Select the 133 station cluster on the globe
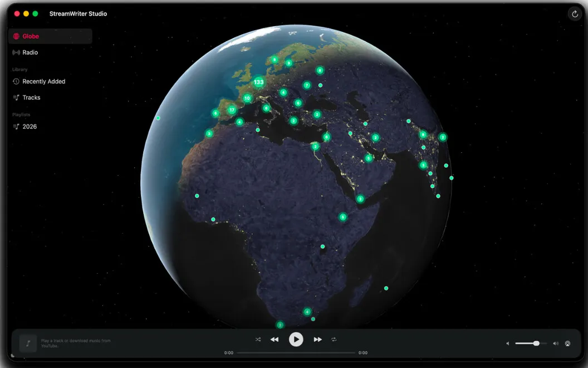The height and width of the screenshot is (368, 588). tap(258, 82)
